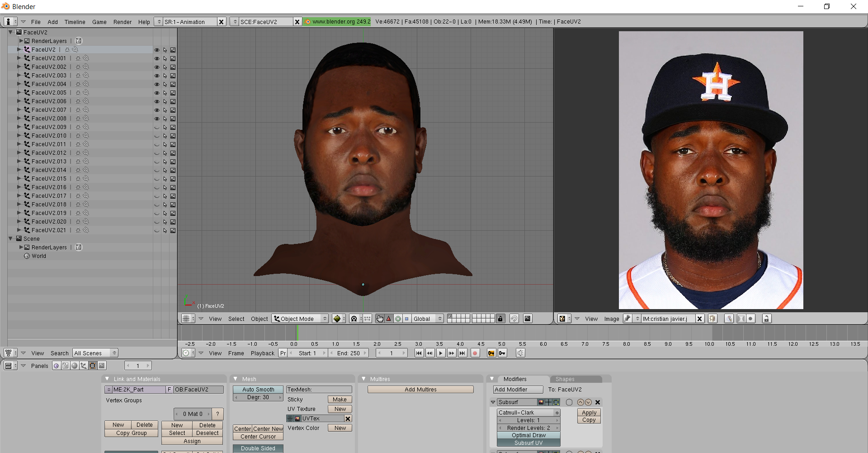This screenshot has width=868, height=453.
Task: Select the triangle rotate manipulator icon
Action: pos(388,319)
